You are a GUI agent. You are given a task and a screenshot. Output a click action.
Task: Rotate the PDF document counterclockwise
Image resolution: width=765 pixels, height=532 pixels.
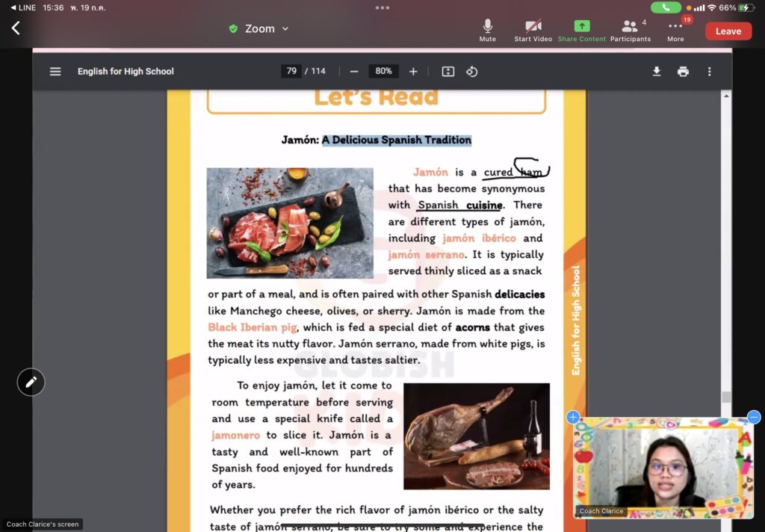click(x=472, y=72)
